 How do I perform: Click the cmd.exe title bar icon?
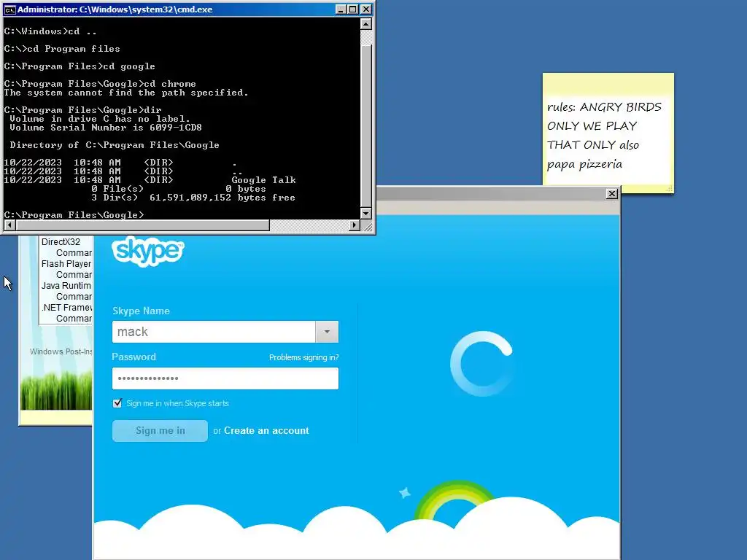point(9,9)
